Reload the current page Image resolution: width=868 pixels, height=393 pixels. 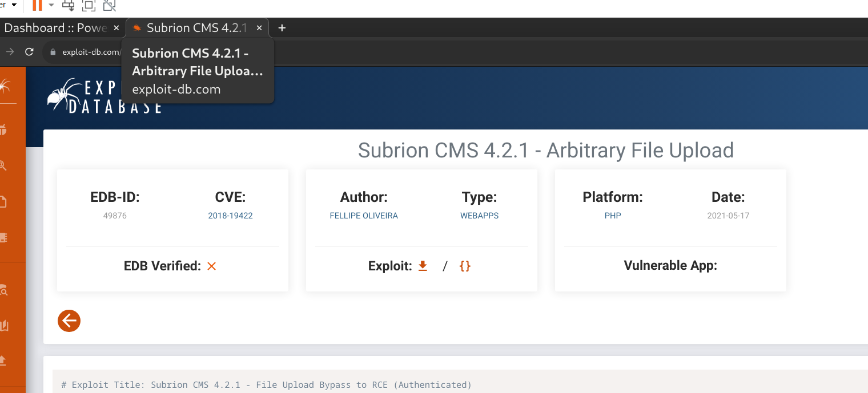pyautogui.click(x=29, y=52)
